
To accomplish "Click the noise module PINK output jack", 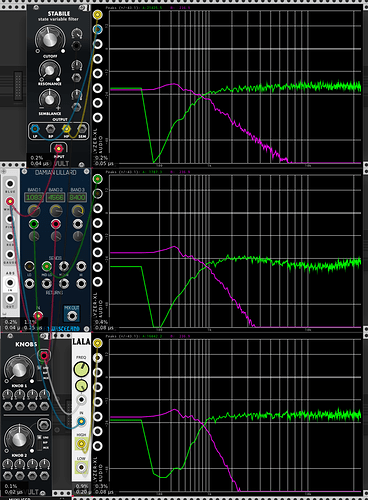I will pos(10,219).
